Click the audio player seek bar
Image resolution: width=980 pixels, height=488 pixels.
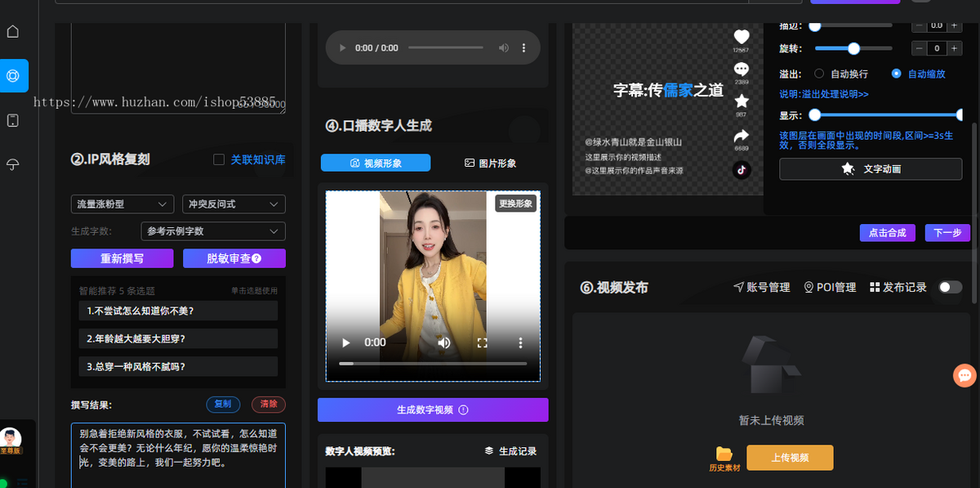point(448,48)
